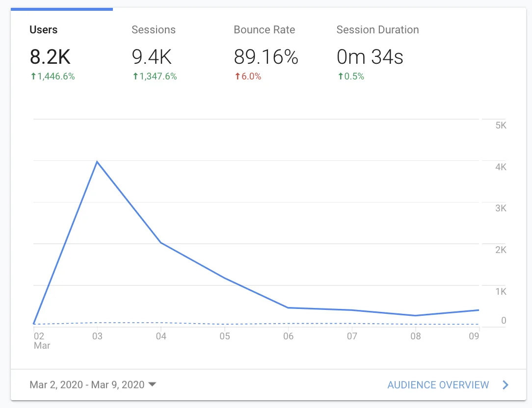Screen dimensions: 532x408
Task: Click the green up arrow under Sessions
Action: coord(135,76)
